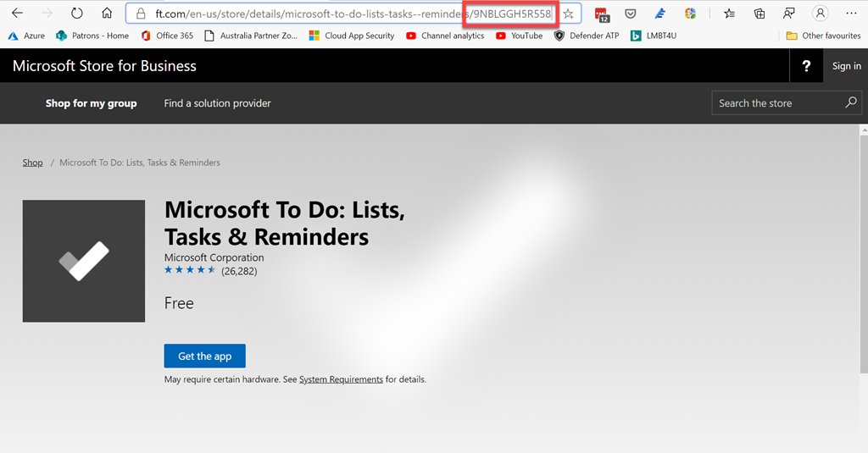The height and width of the screenshot is (453, 868).
Task: Click the Get the app button
Action: pos(204,356)
